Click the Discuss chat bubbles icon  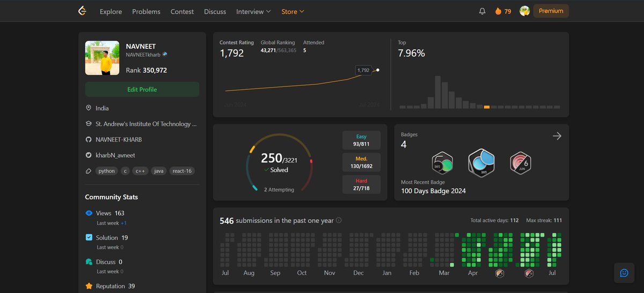89,262
